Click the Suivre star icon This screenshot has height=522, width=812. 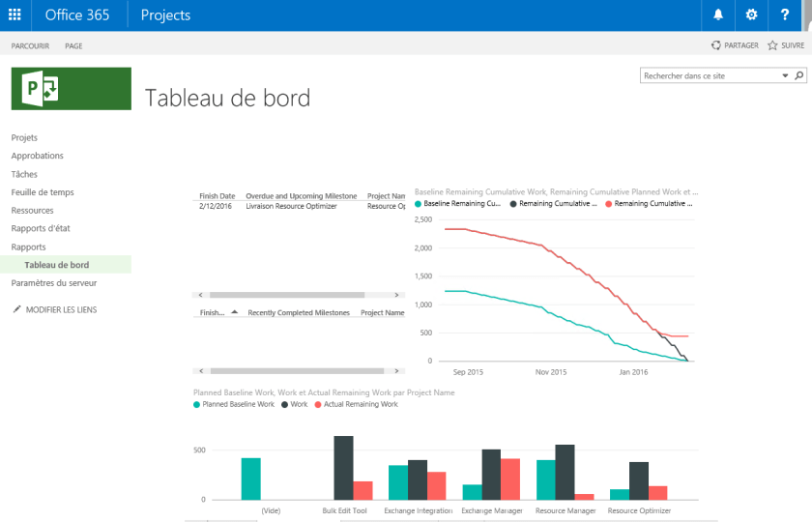point(772,45)
